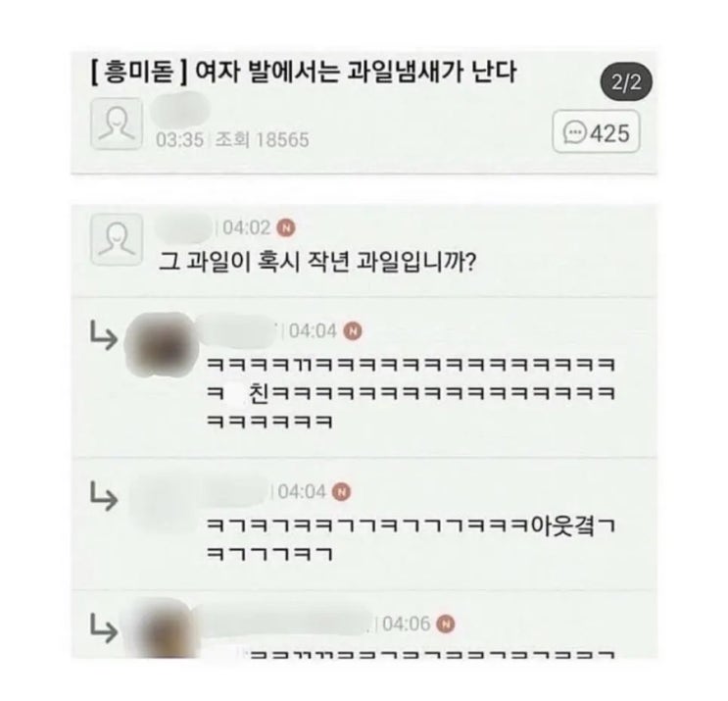Click the 2/2 page indicator badge
This screenshot has height=701, width=728.
point(626,82)
